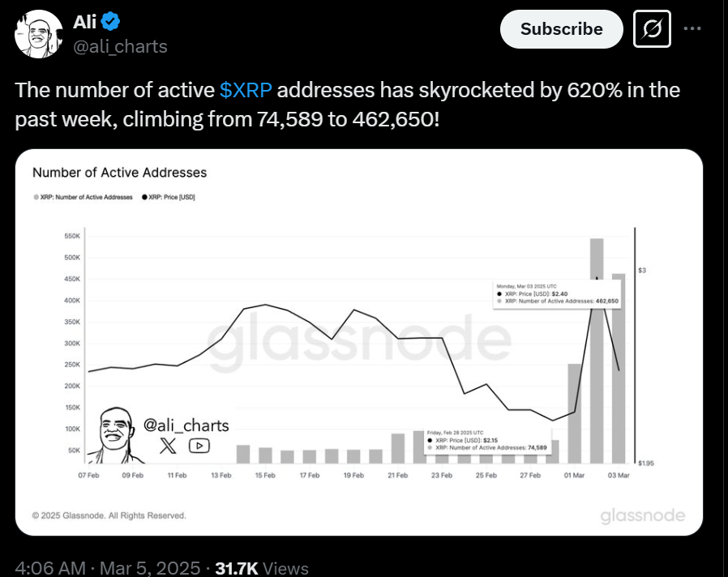Toggle XRP Number of Active Addresses legend

coord(84,197)
